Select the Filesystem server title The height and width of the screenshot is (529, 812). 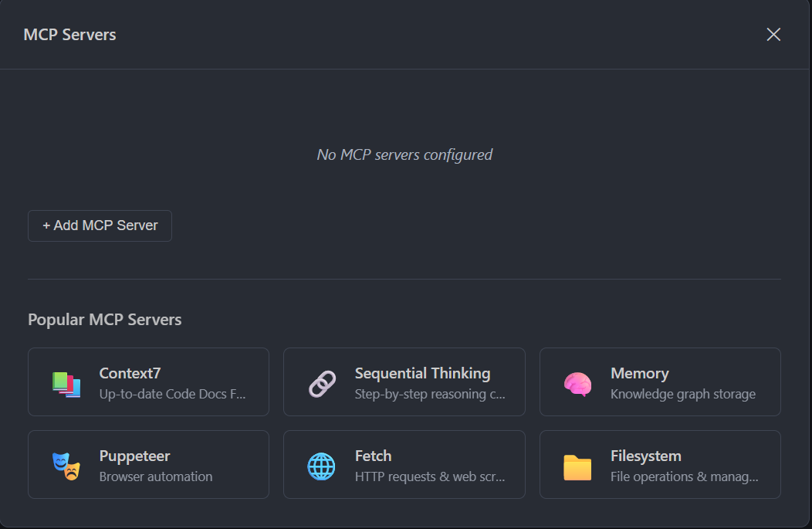(645, 456)
